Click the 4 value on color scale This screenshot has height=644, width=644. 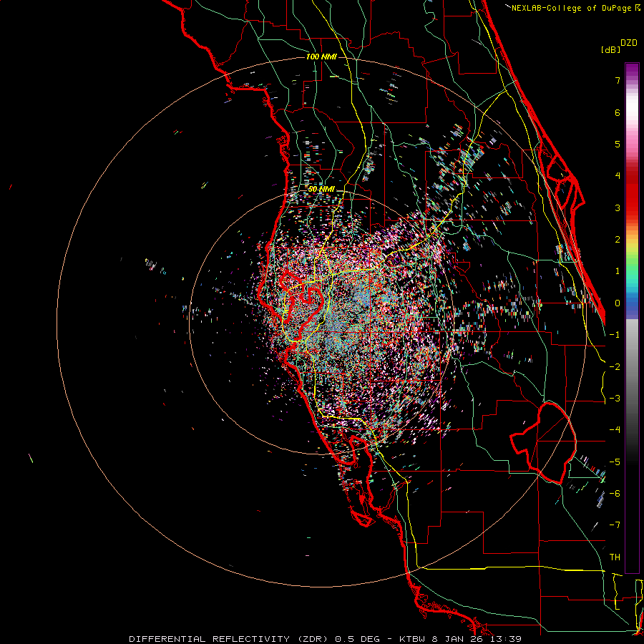click(618, 176)
